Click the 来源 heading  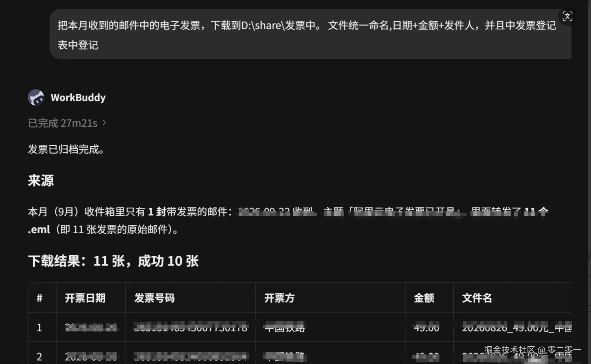[41, 180]
